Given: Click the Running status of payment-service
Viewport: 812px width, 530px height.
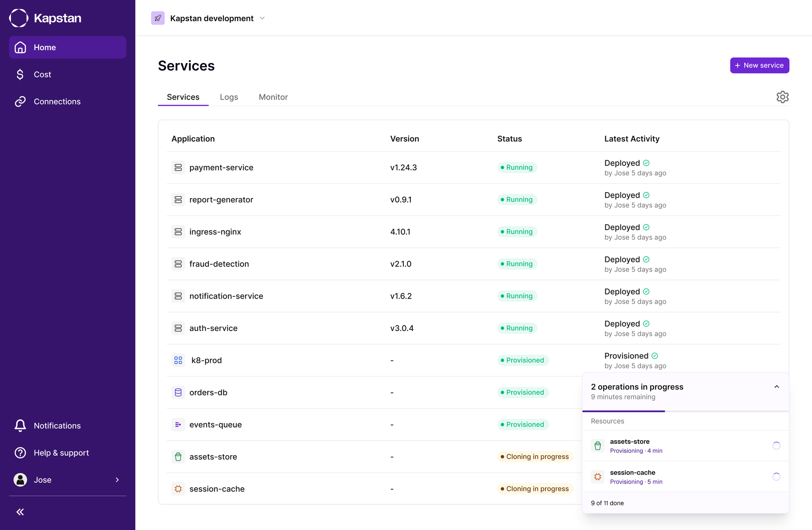Looking at the screenshot, I should click(517, 167).
